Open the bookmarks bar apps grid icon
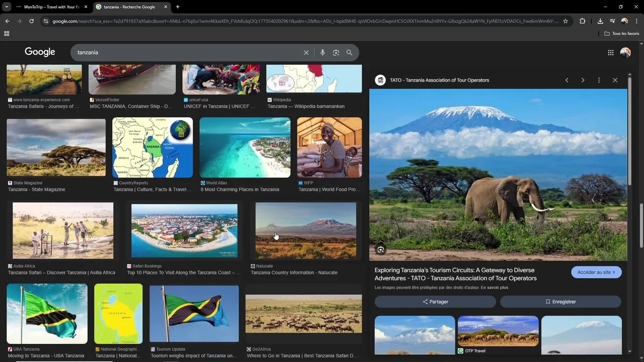Image resolution: width=644 pixels, height=362 pixels. 7,34
